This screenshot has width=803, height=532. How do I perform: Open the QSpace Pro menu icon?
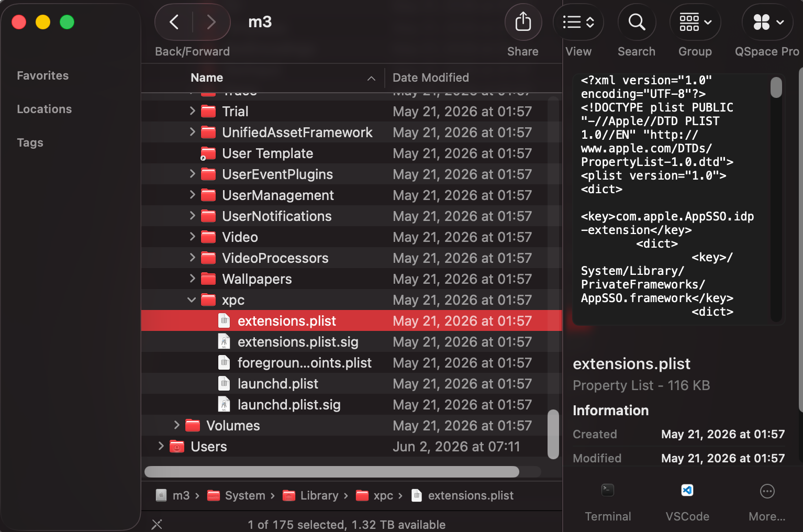pyautogui.click(x=768, y=22)
